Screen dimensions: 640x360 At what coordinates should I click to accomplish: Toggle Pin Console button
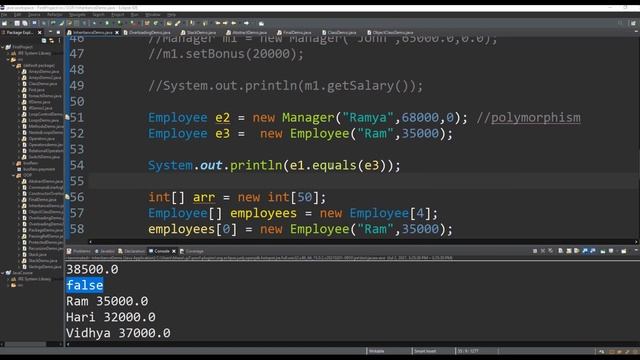[x=603, y=251]
